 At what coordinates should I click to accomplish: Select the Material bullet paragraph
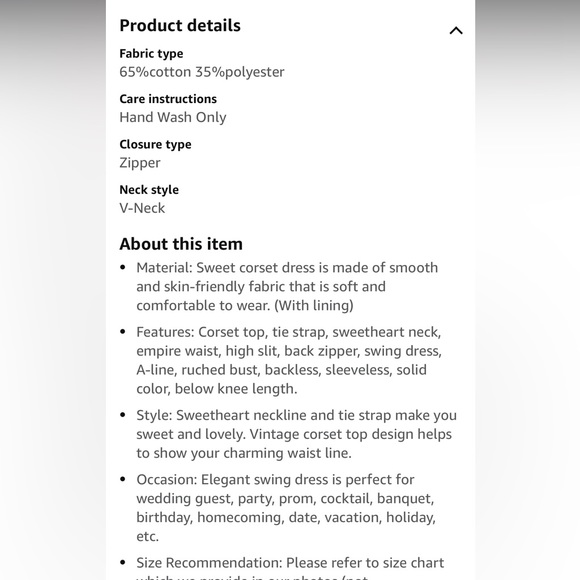click(x=287, y=286)
